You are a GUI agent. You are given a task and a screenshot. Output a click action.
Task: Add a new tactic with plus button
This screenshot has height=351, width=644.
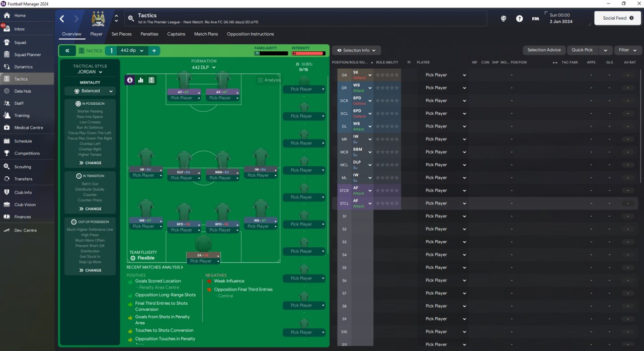[154, 50]
